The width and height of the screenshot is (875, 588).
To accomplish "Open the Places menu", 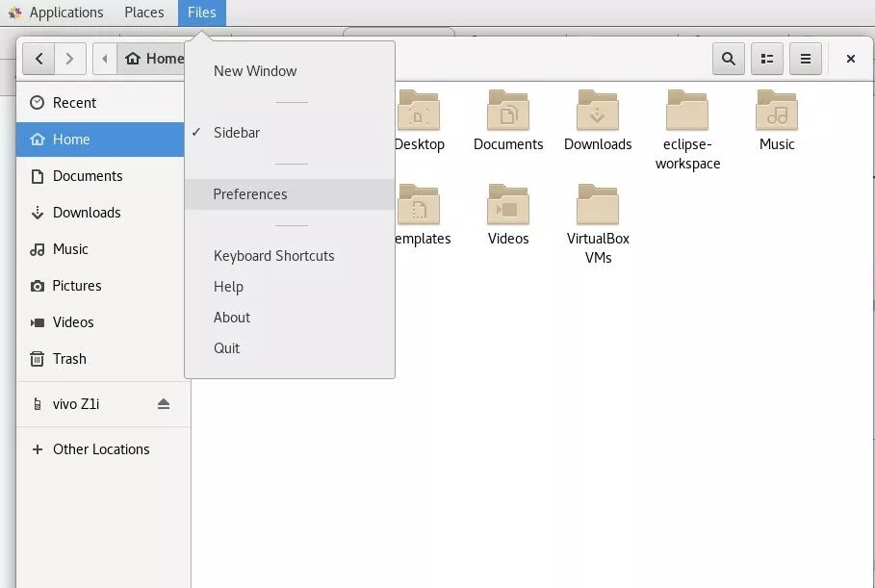I will pyautogui.click(x=144, y=13).
